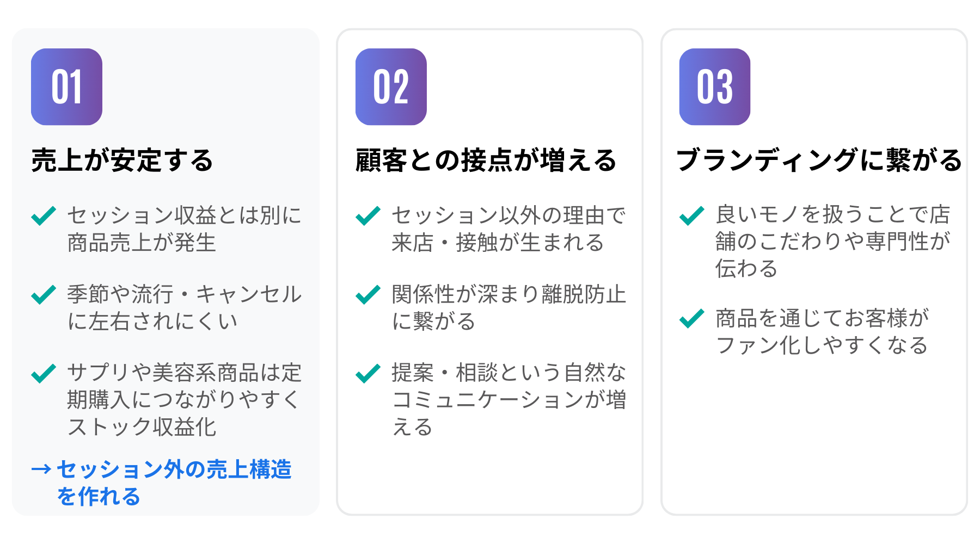The height and width of the screenshot is (544, 980).
Task: Click checkmark beside 関係性が深まり離脱防止
Action: [368, 294]
